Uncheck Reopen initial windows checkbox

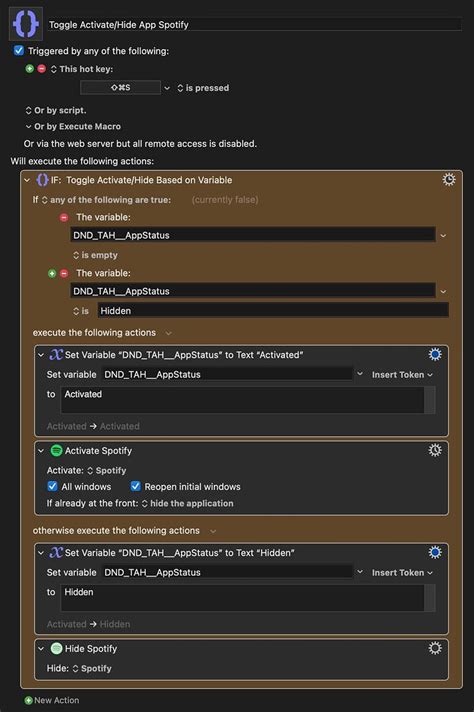tap(135, 486)
